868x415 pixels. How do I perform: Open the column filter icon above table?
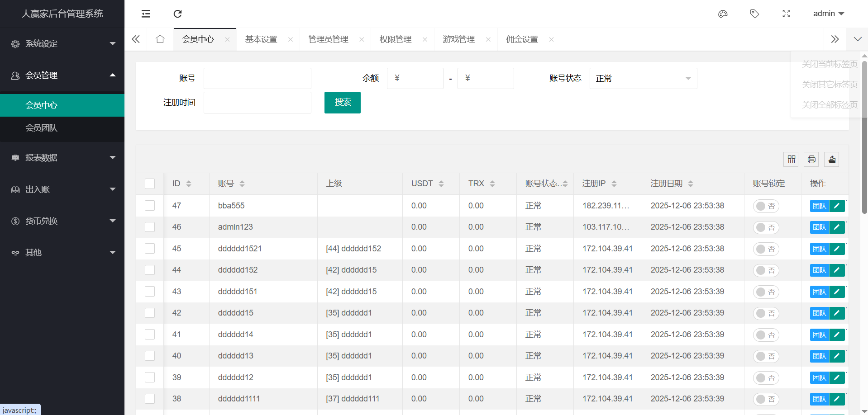pos(791,159)
